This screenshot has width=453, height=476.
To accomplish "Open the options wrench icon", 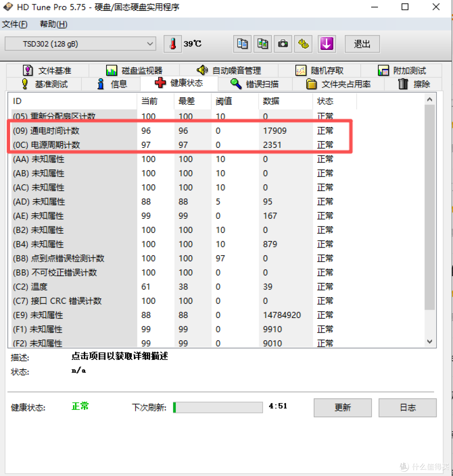I will [303, 44].
